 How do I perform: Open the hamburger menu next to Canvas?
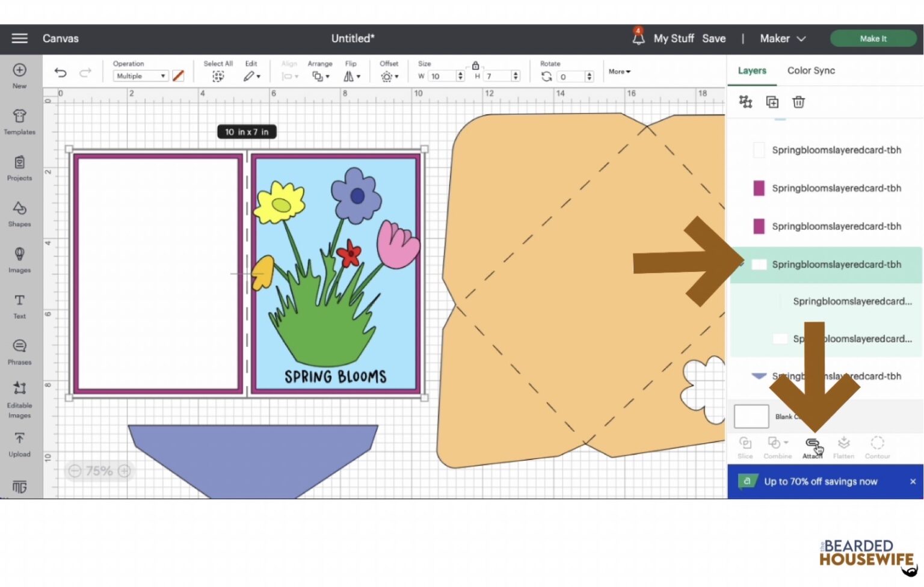pyautogui.click(x=19, y=38)
